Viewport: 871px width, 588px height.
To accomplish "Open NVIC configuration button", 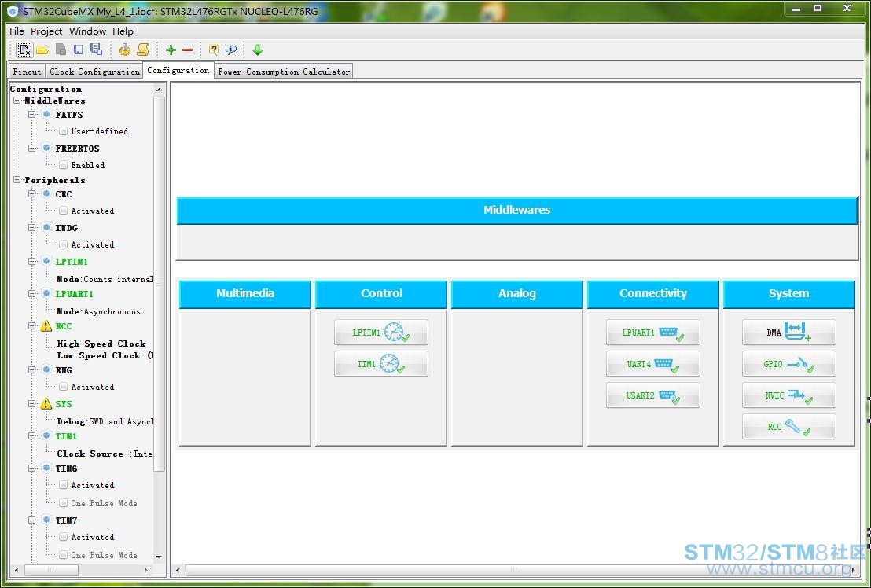I will point(788,395).
